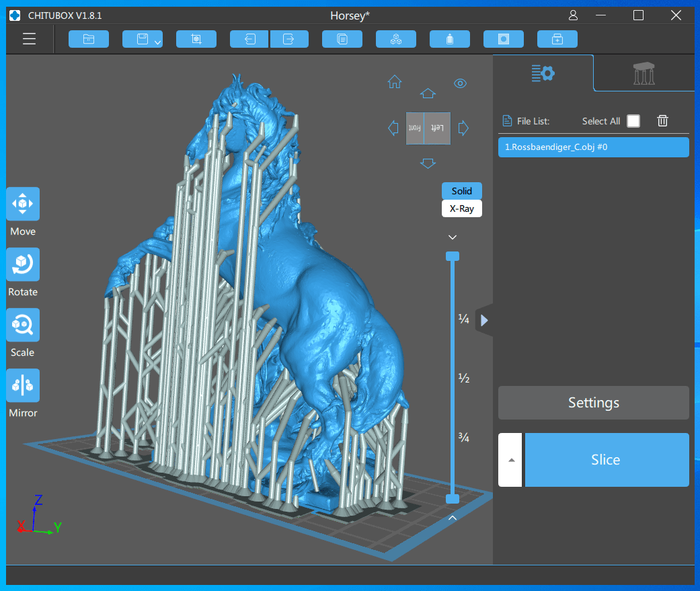Reset to home view with the house icon

(395, 82)
